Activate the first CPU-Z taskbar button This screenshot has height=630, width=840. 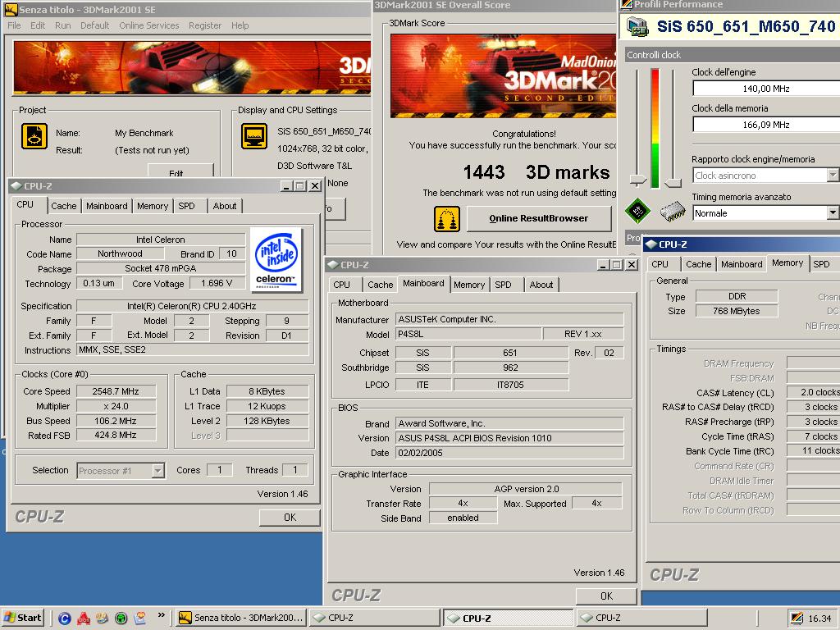coord(375,618)
